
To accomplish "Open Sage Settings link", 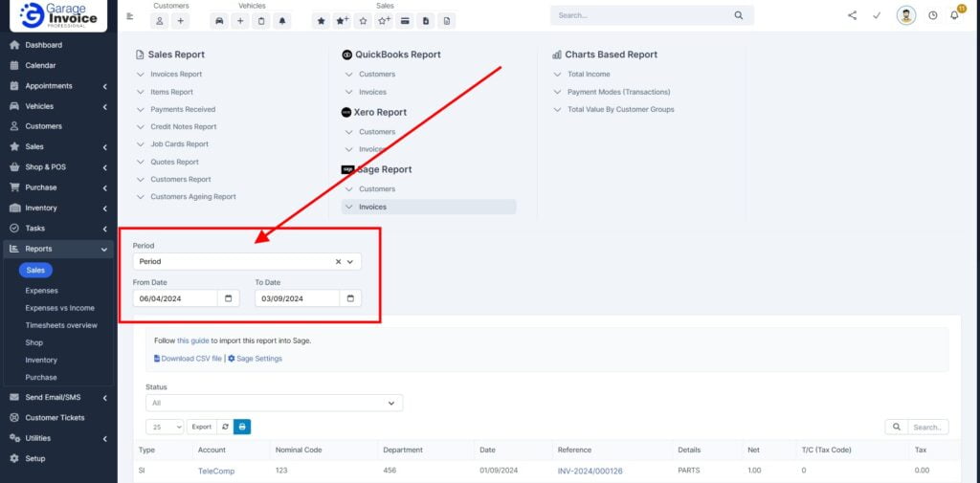I will 255,359.
